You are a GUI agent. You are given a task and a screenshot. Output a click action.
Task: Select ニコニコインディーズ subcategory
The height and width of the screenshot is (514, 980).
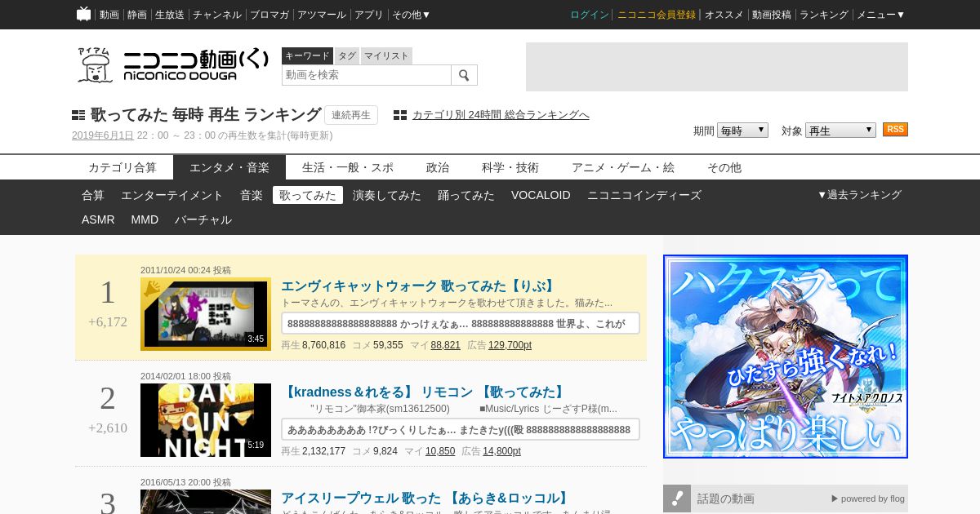(x=644, y=195)
